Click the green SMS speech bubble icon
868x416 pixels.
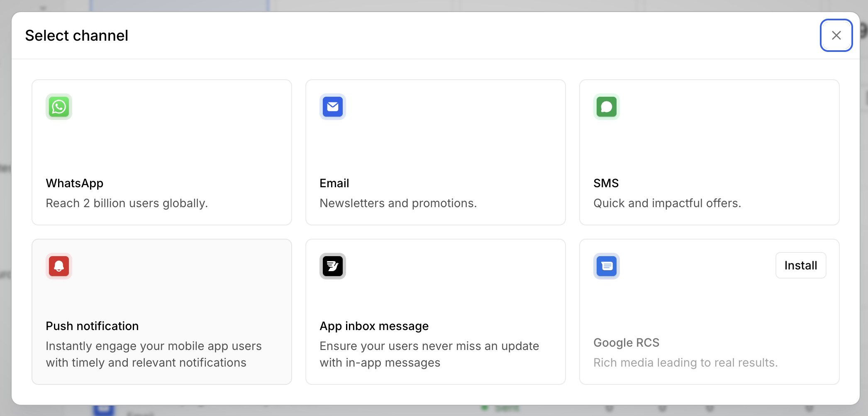(x=607, y=107)
